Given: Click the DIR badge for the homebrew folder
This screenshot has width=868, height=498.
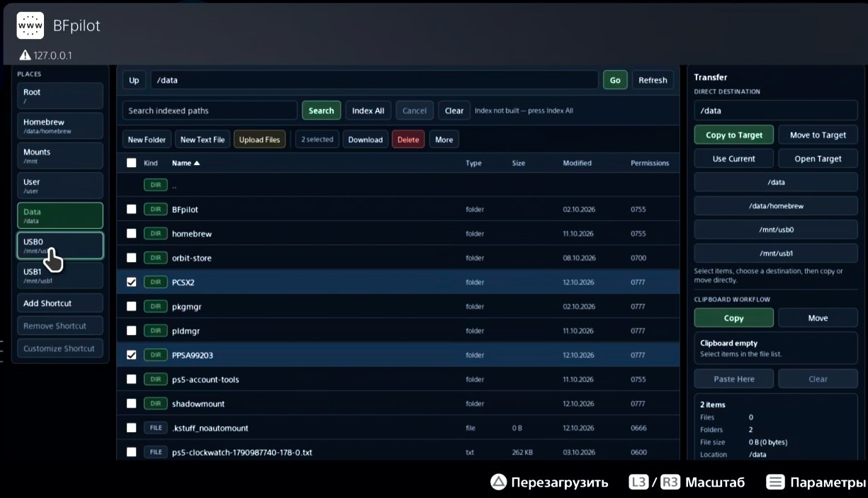Looking at the screenshot, I should point(155,234).
